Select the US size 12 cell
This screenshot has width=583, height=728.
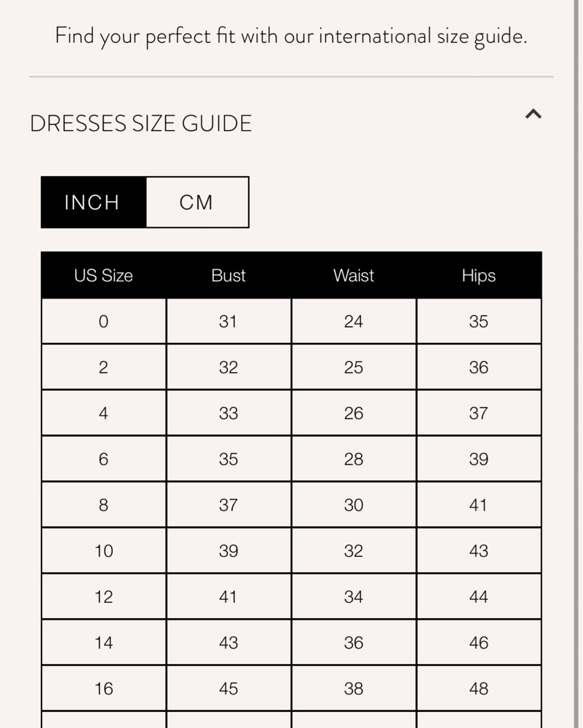tap(103, 597)
